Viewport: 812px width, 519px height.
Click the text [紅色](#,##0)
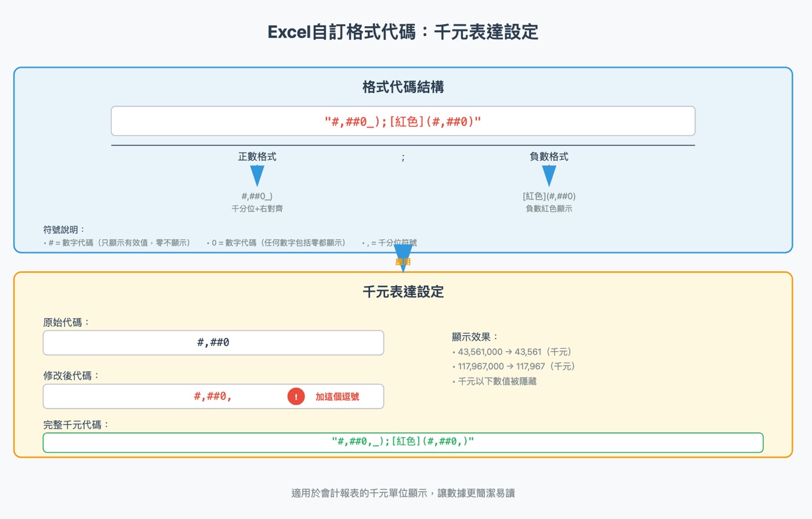549,196
